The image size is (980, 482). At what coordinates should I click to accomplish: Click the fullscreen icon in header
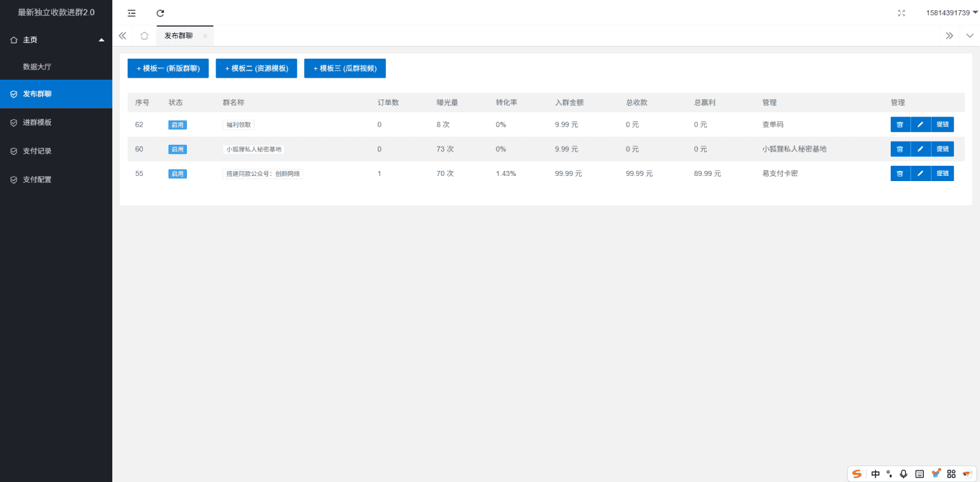tap(902, 13)
